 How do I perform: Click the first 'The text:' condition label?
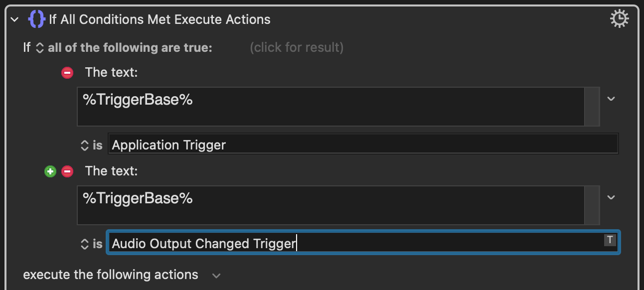click(x=111, y=73)
